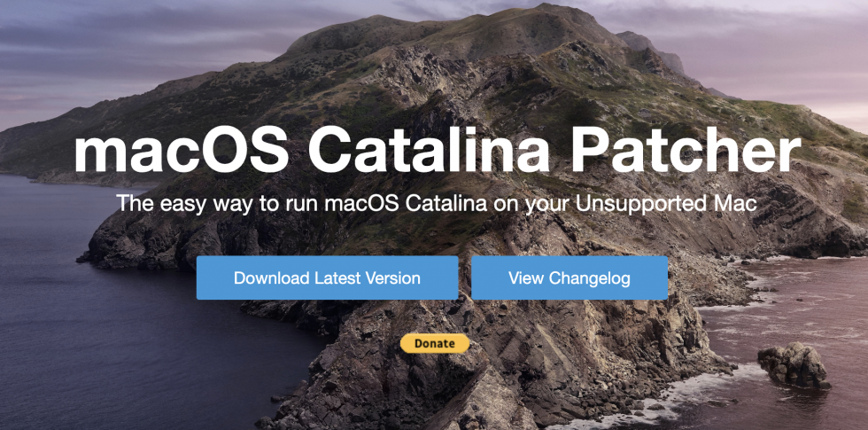The height and width of the screenshot is (430, 868).
Task: Click the word Download on the blue button
Action: tap(271, 278)
